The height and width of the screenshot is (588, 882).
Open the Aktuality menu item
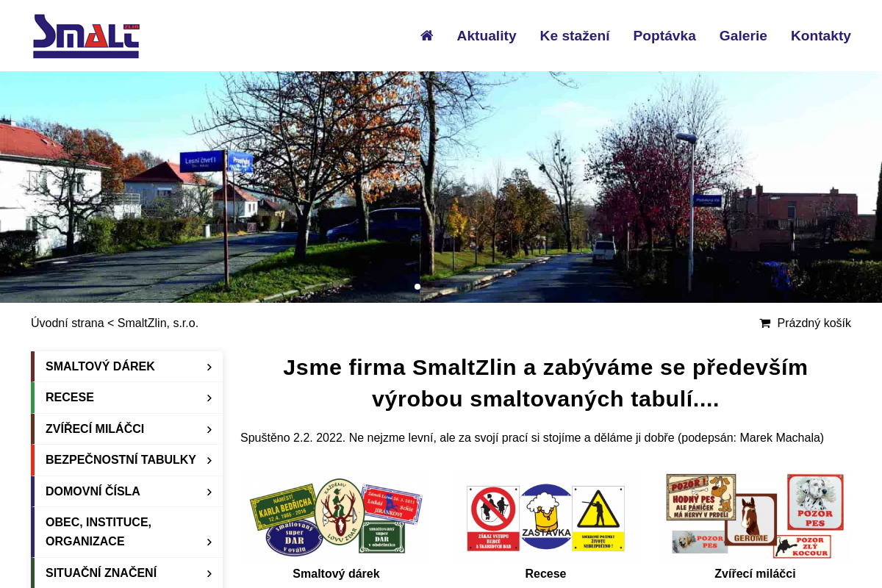pyautogui.click(x=487, y=35)
